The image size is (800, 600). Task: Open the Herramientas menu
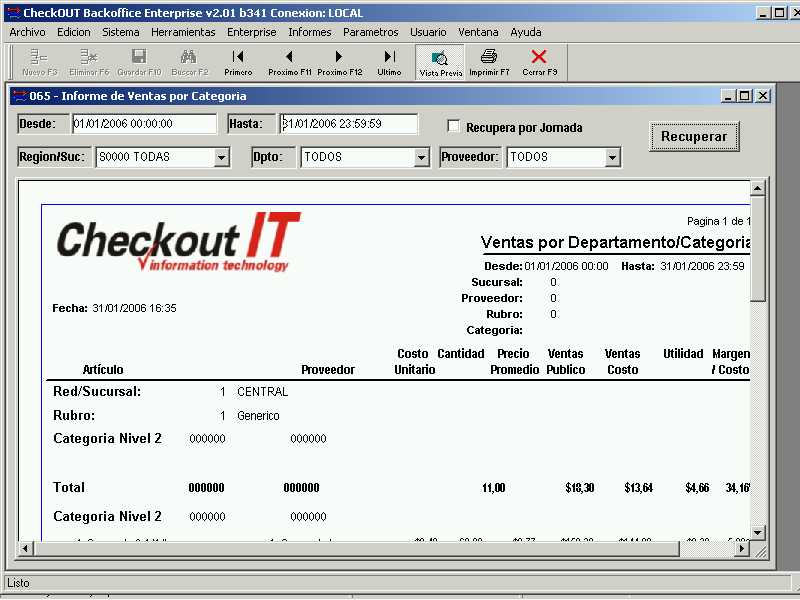183,32
